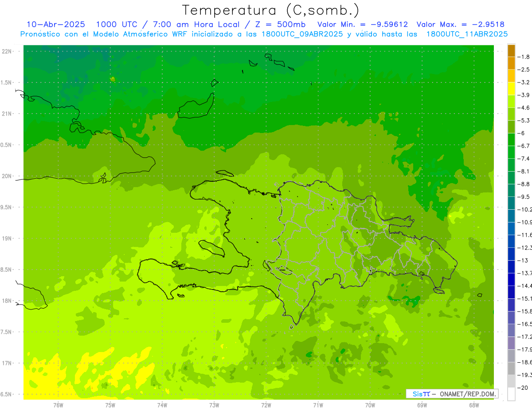Click the '71W' longitude label
This screenshot has width=532, height=411.
pyautogui.click(x=318, y=405)
